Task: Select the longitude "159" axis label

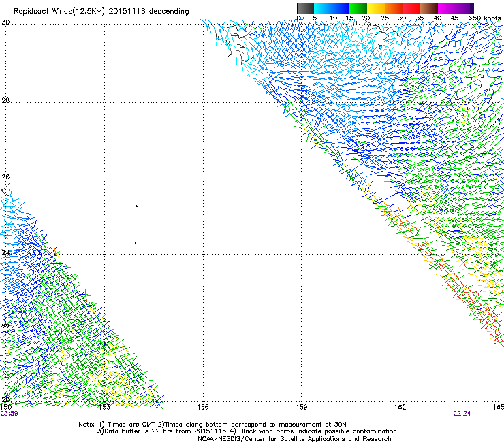Action: click(x=301, y=407)
